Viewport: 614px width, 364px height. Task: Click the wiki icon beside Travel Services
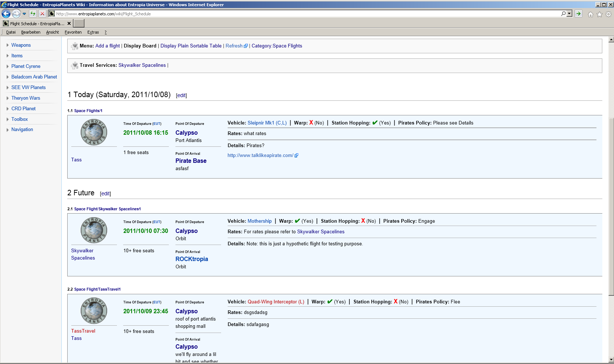75,65
